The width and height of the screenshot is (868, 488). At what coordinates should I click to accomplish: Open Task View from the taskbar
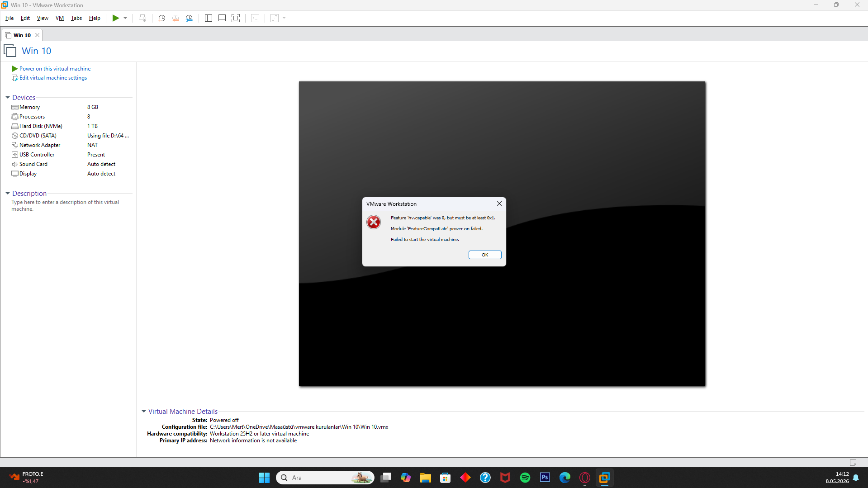tap(386, 478)
